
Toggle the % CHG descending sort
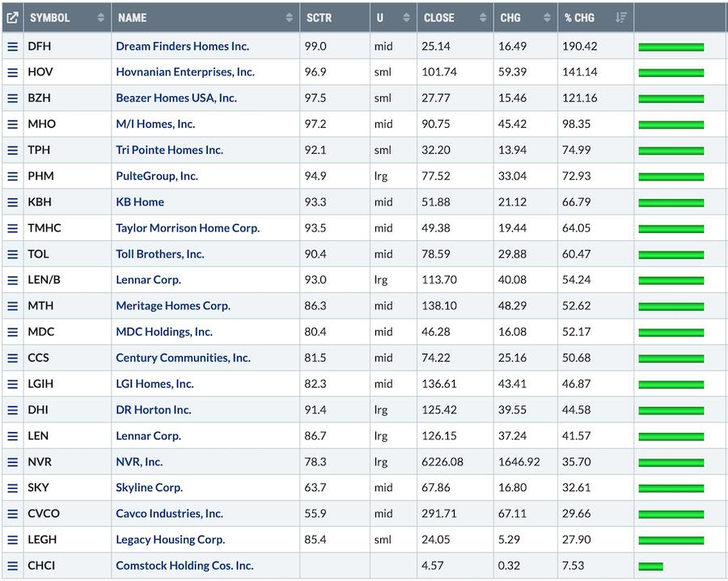click(620, 17)
